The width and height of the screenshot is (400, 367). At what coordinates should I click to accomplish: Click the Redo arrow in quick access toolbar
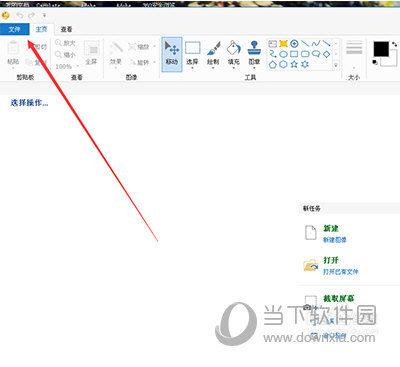click(x=32, y=15)
